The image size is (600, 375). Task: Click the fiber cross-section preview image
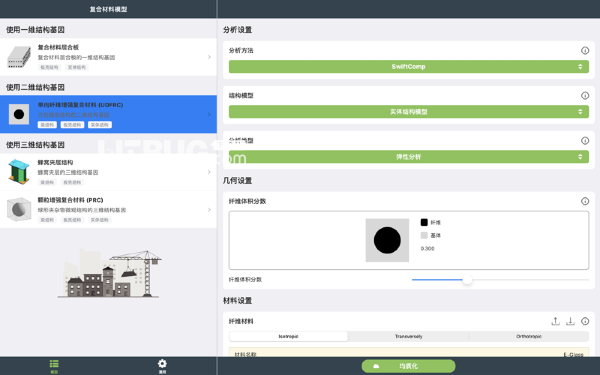387,240
